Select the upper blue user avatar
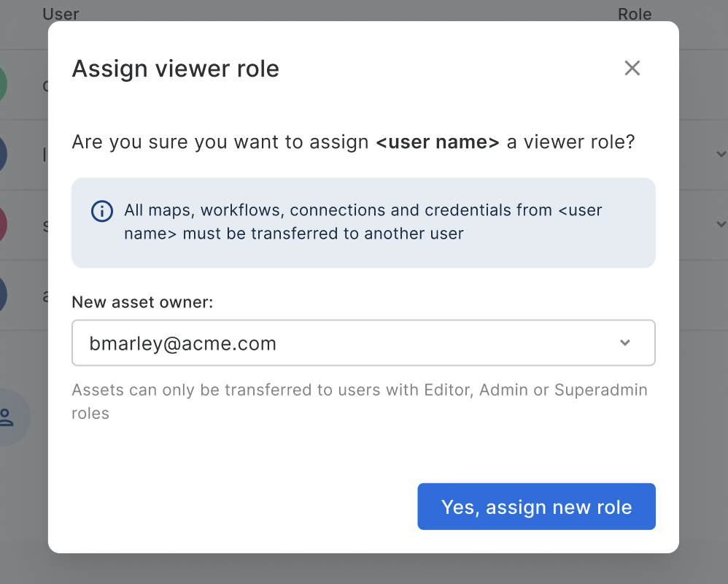 click(3, 155)
